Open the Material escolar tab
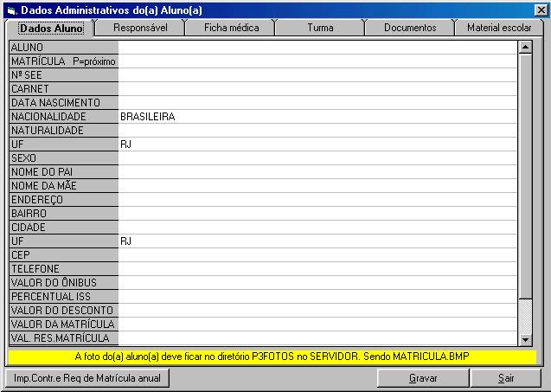The image size is (551, 392). pos(499,28)
